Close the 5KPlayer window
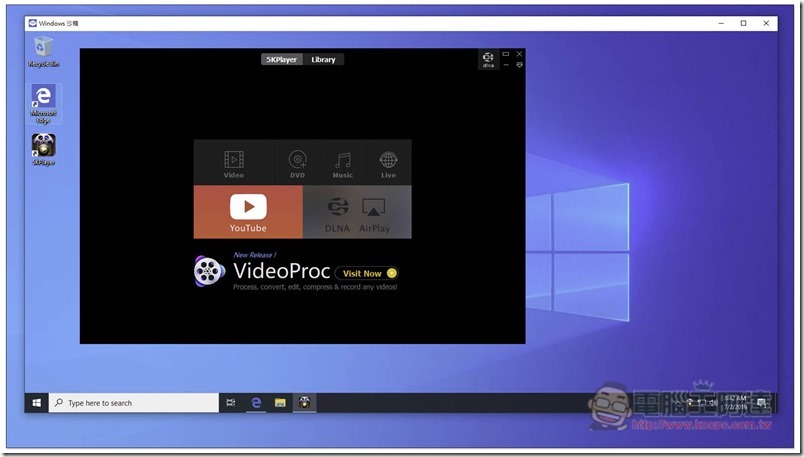The image size is (804, 457). click(x=519, y=54)
